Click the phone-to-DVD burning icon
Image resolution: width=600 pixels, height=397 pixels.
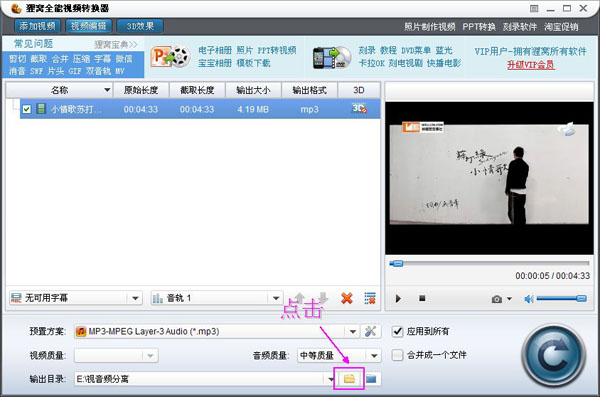click(332, 58)
